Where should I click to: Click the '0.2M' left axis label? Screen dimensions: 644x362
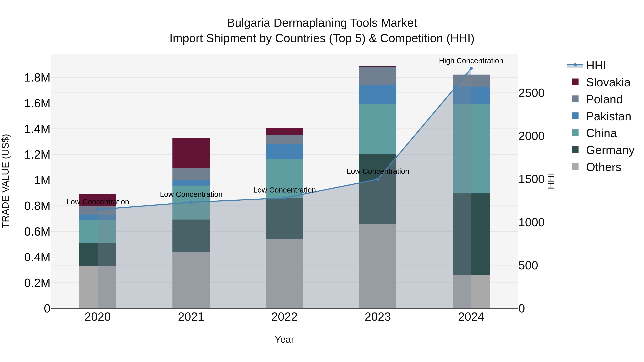click(37, 283)
